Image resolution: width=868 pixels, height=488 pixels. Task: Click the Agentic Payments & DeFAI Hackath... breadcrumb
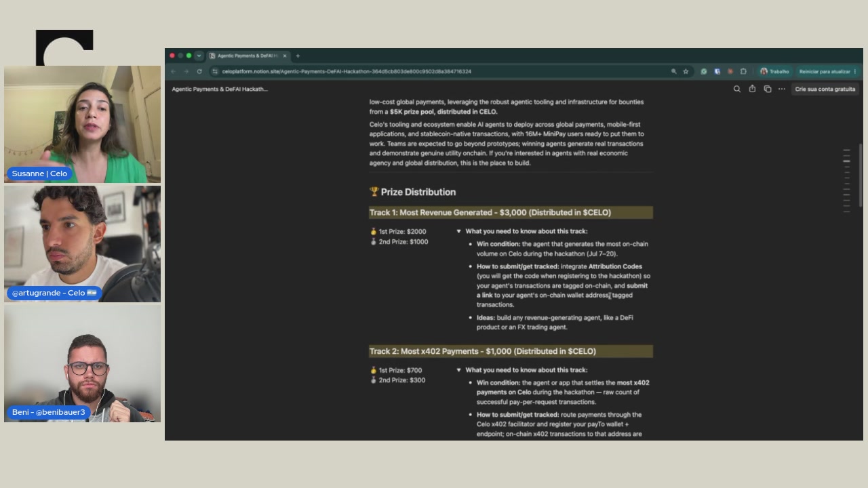(x=220, y=89)
